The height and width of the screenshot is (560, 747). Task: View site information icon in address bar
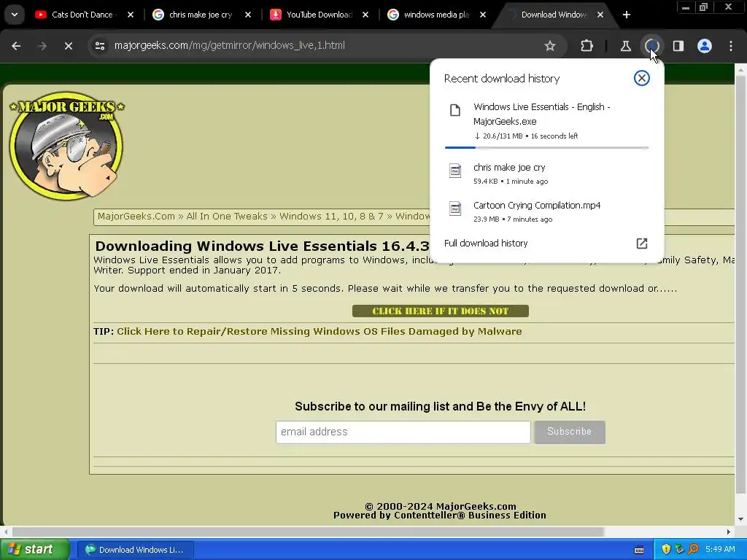99,46
